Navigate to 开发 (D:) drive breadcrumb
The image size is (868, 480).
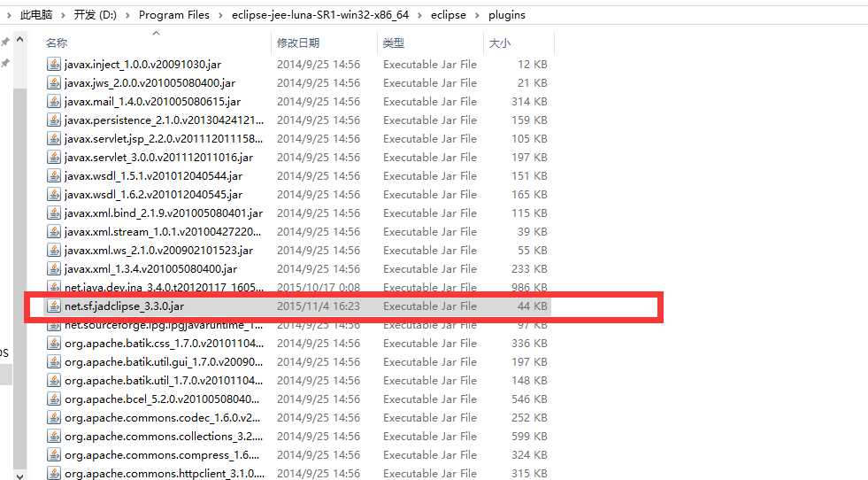tap(96, 15)
